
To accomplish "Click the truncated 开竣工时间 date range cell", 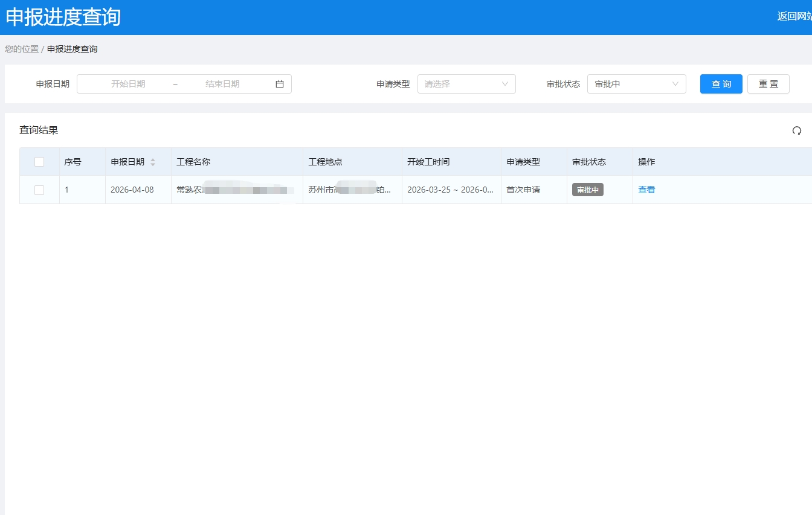I will click(x=451, y=190).
